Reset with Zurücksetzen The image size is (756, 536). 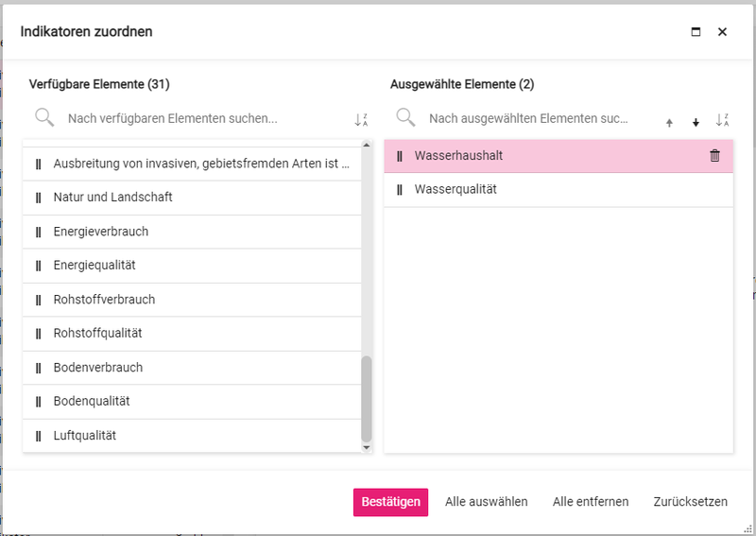coord(690,502)
